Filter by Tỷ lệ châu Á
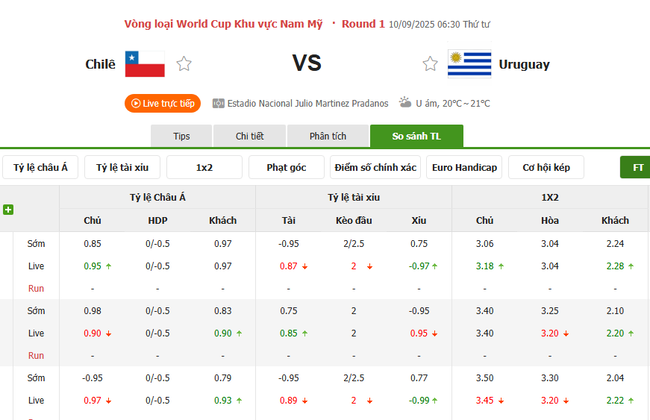 click(x=41, y=167)
